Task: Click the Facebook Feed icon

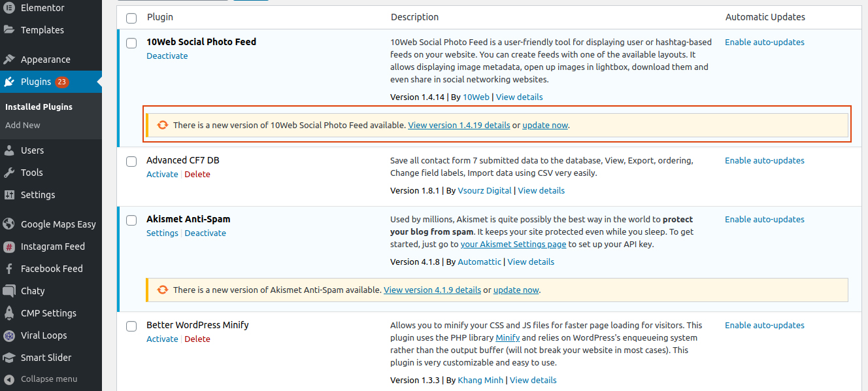Action: (x=9, y=269)
